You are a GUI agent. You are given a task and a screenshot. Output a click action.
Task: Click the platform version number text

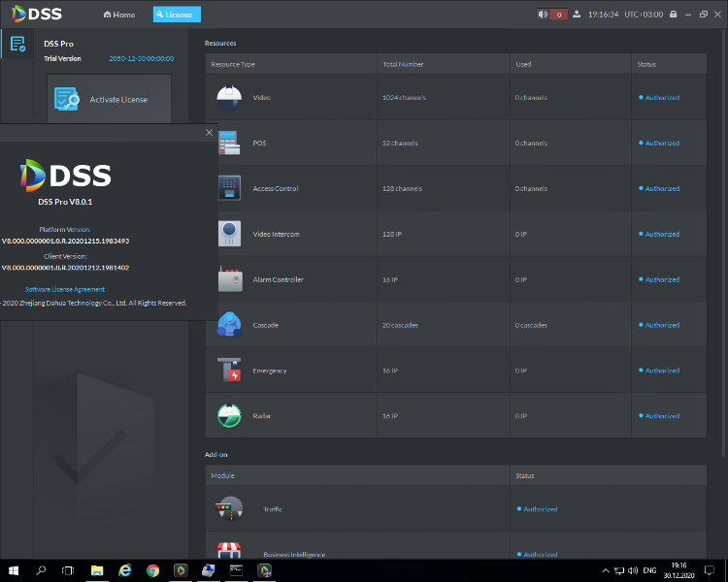coord(65,241)
